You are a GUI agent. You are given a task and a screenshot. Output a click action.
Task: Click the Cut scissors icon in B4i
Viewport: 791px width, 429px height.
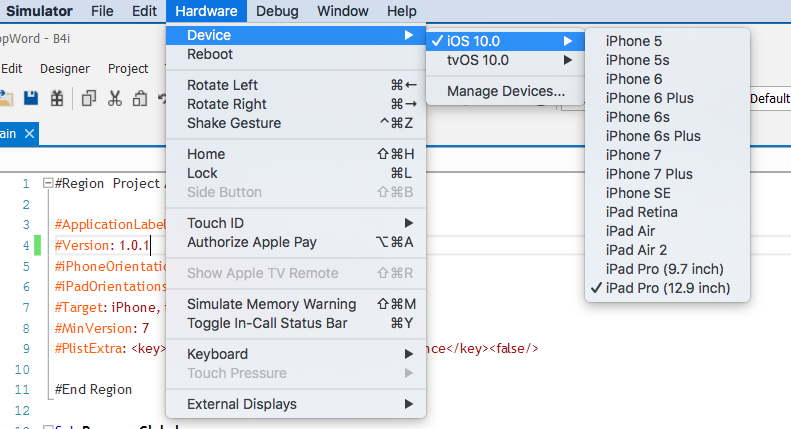(x=115, y=98)
